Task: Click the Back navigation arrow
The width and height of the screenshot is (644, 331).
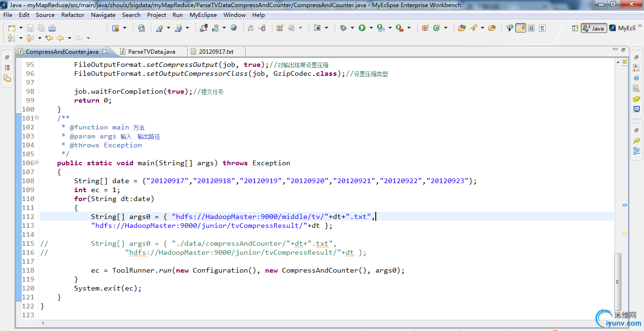Action: pyautogui.click(x=60, y=38)
